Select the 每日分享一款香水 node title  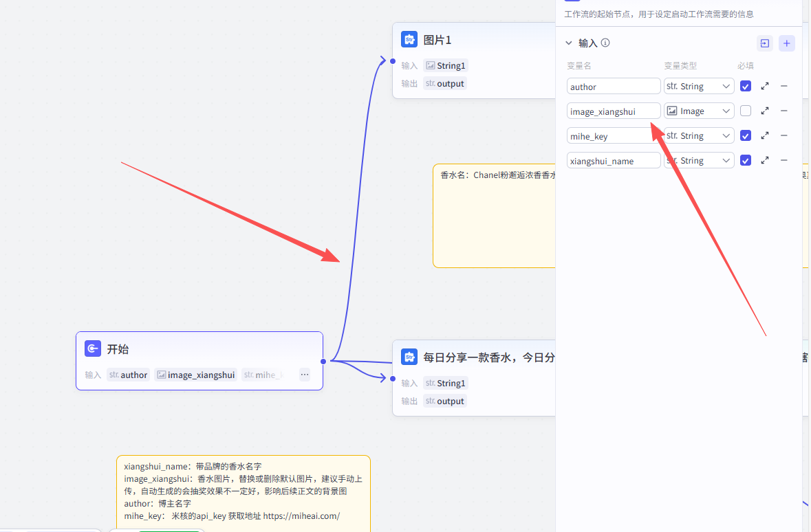click(x=488, y=357)
